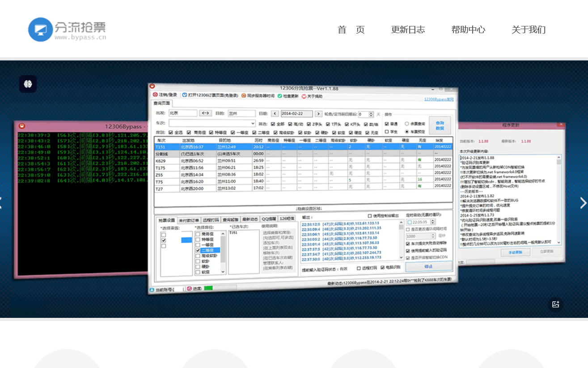This screenshot has width=588, height=368.
Task: Uncheck the 电脑识别 checkbox
Action: [382, 268]
